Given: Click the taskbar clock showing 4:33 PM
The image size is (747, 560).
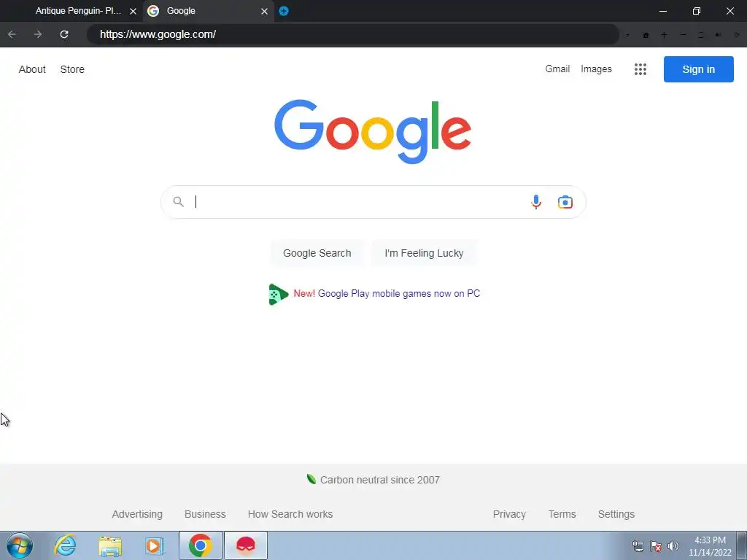Looking at the screenshot, I should (710, 546).
